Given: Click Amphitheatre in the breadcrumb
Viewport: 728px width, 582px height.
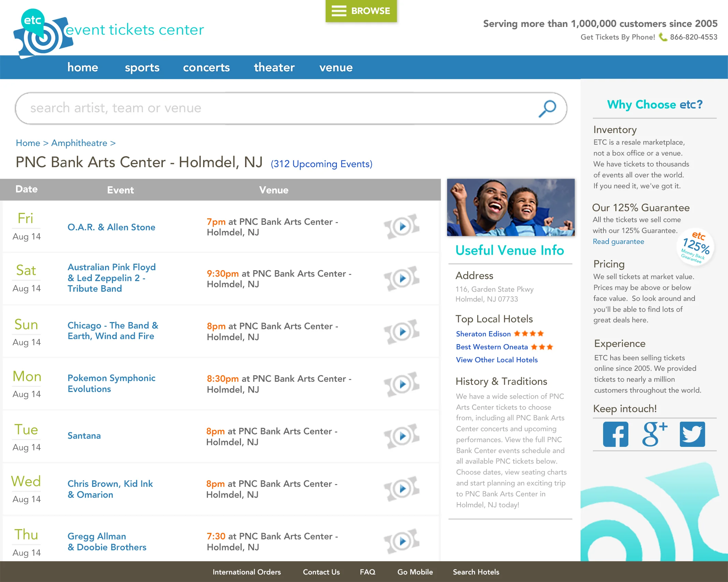Looking at the screenshot, I should 79,143.
